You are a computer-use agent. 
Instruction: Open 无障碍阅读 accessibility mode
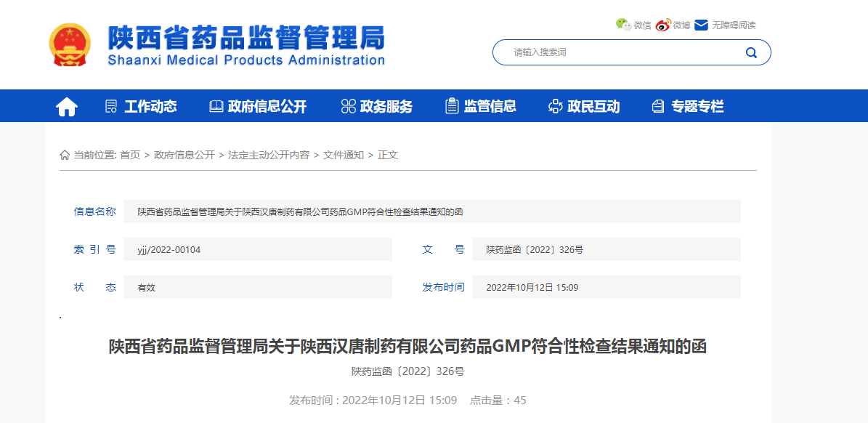734,25
